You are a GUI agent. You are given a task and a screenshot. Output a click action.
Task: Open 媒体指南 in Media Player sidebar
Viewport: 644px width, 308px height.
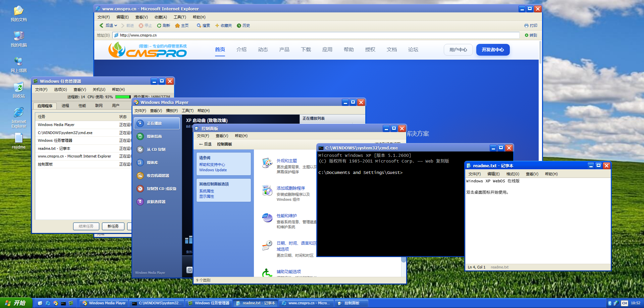click(x=157, y=136)
